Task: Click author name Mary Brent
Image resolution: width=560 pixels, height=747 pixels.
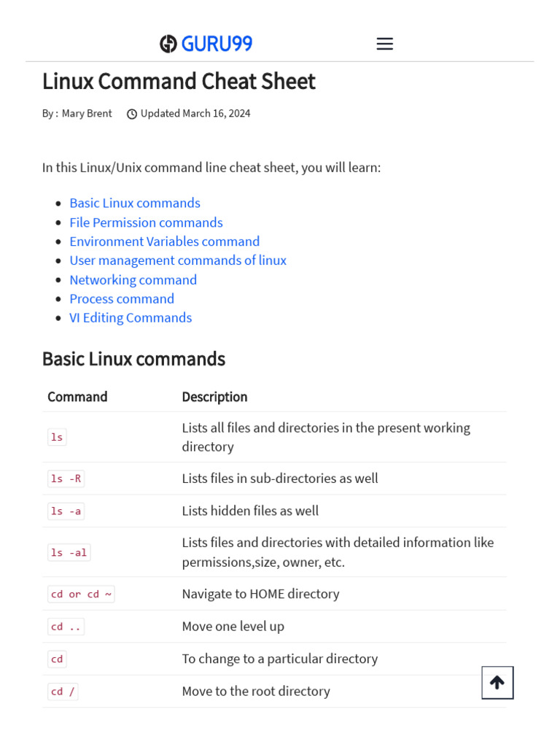Action: (x=87, y=114)
